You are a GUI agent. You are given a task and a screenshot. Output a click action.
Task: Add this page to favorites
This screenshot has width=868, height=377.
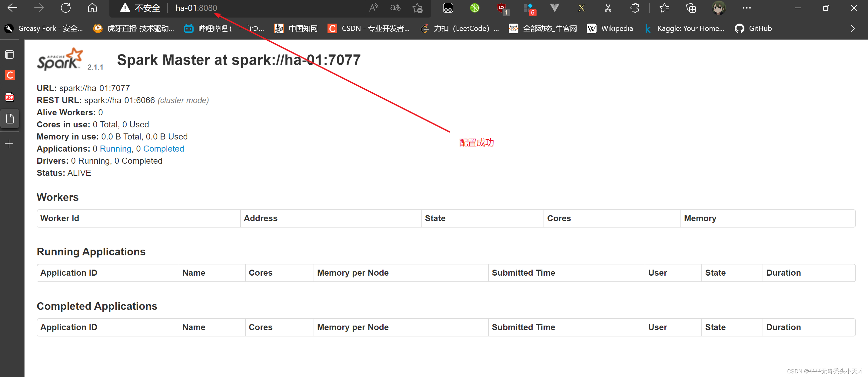pos(417,8)
